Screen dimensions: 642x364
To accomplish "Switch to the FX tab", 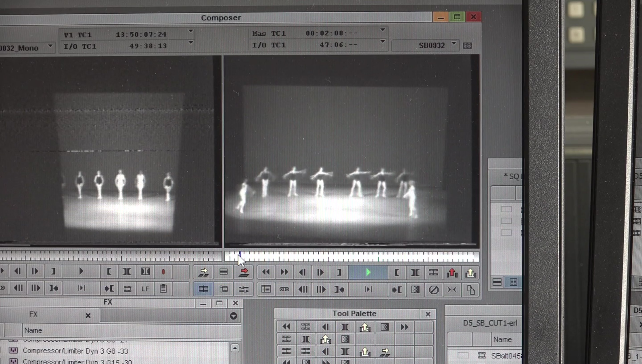I will point(33,315).
